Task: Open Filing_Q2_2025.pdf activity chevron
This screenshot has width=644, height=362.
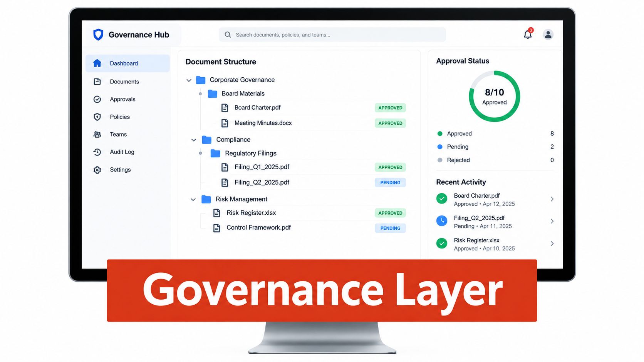Action: coord(552,221)
